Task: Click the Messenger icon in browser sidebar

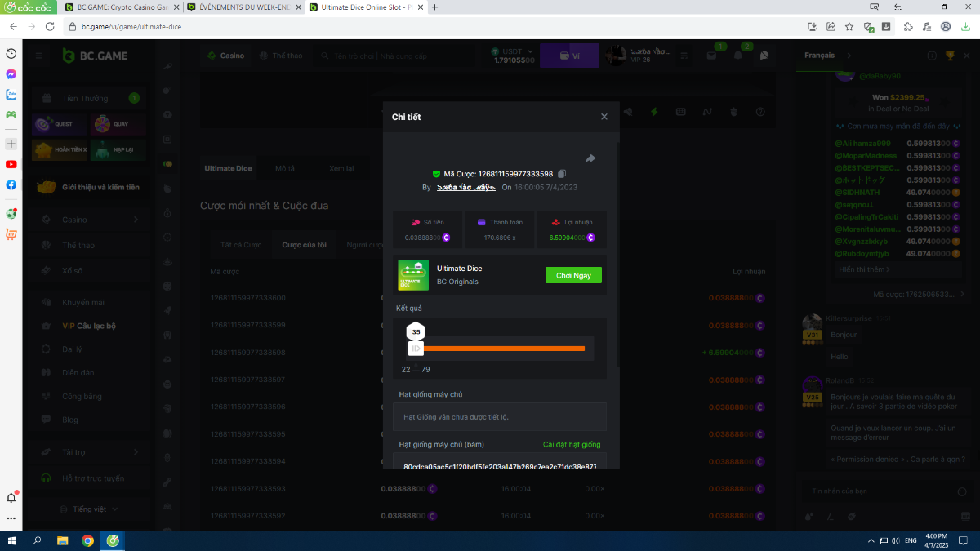Action: [11, 73]
